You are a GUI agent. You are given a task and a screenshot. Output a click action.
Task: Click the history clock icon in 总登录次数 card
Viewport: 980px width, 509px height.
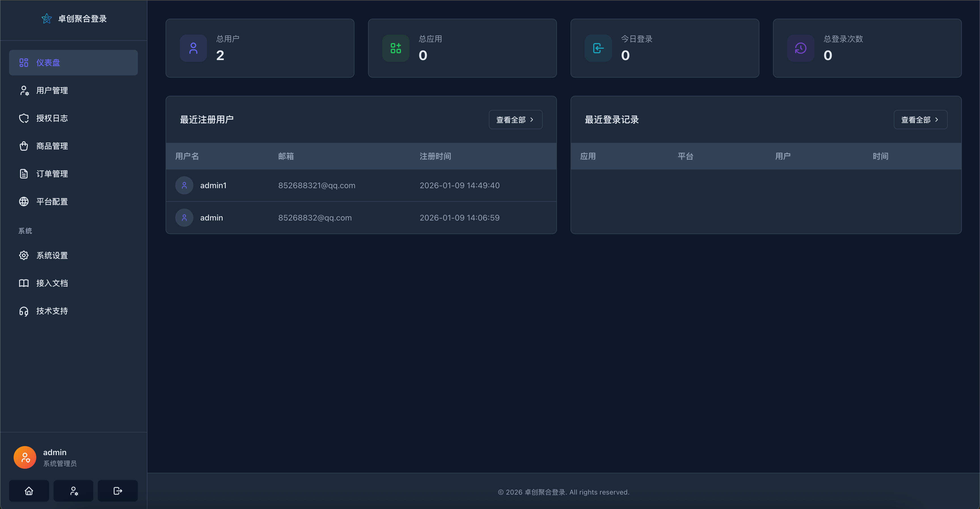801,48
